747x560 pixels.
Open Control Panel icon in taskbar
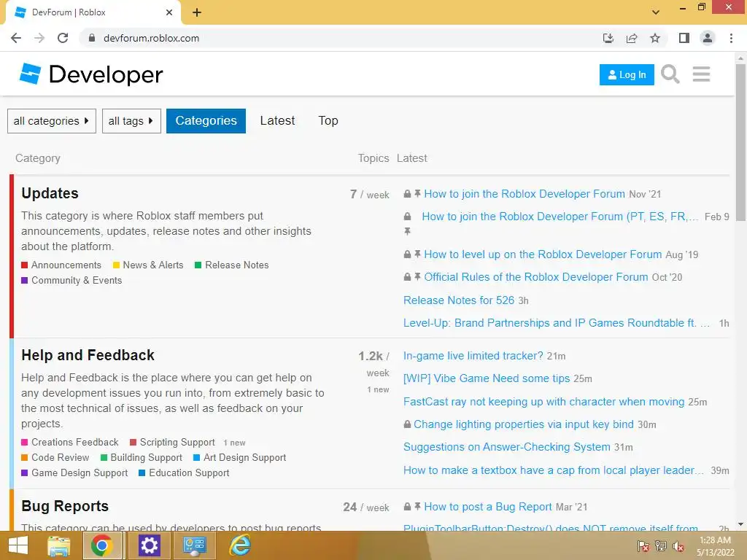pyautogui.click(x=194, y=545)
